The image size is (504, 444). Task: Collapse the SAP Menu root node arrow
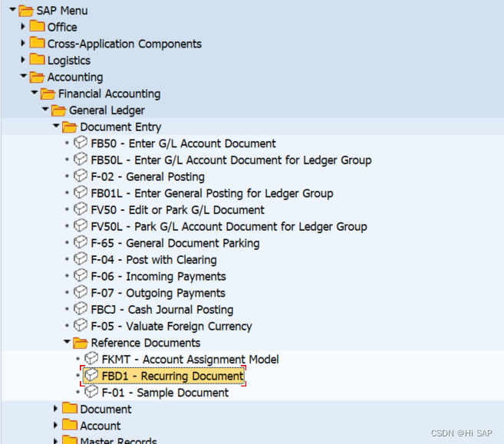(12, 10)
